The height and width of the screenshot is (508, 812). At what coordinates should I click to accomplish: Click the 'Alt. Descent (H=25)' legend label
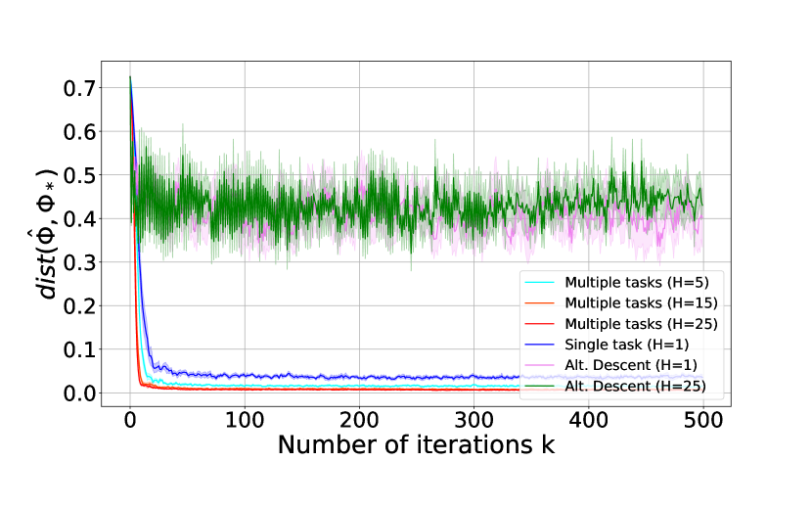pos(635,387)
